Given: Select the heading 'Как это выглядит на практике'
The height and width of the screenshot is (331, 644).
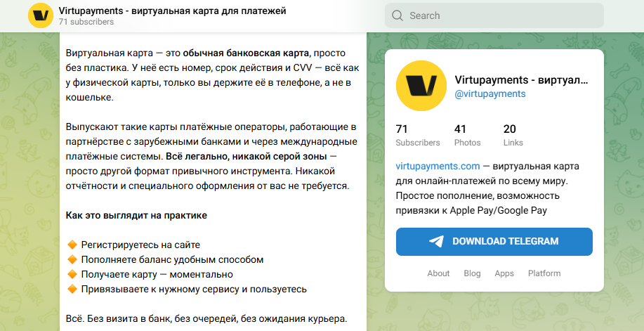Looking at the screenshot, I should pos(136,216).
